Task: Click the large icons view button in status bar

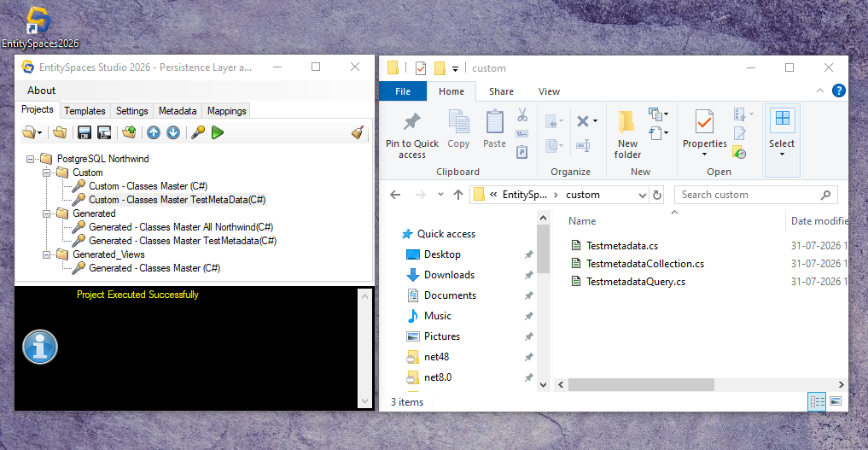Action: click(x=836, y=401)
